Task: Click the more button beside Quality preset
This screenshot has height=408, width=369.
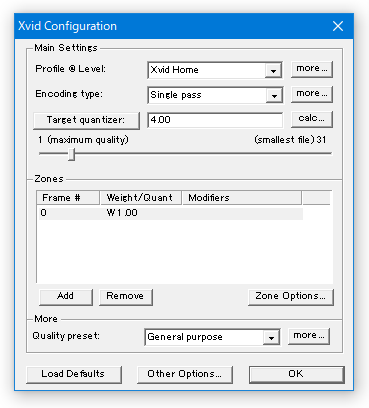Action: (x=309, y=336)
